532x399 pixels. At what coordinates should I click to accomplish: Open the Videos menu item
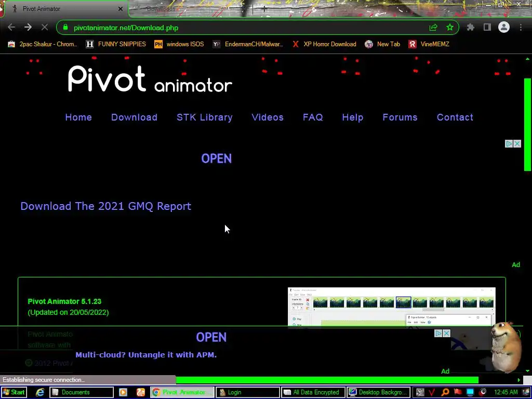[x=268, y=117]
